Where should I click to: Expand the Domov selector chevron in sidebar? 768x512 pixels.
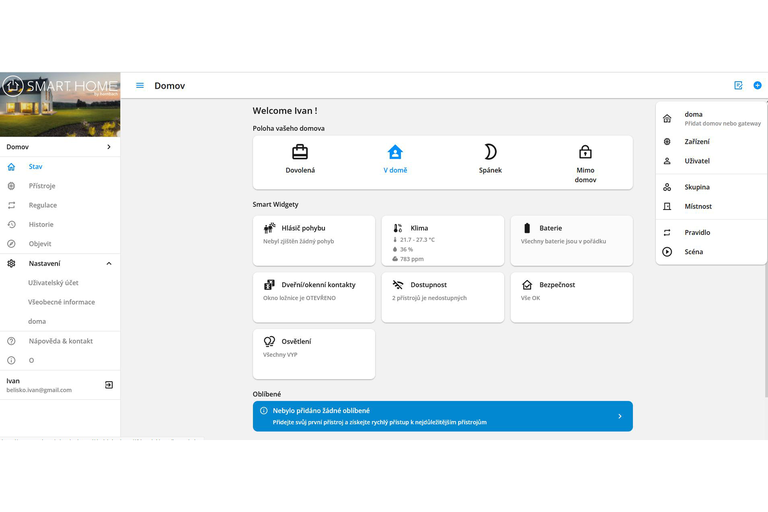point(109,147)
